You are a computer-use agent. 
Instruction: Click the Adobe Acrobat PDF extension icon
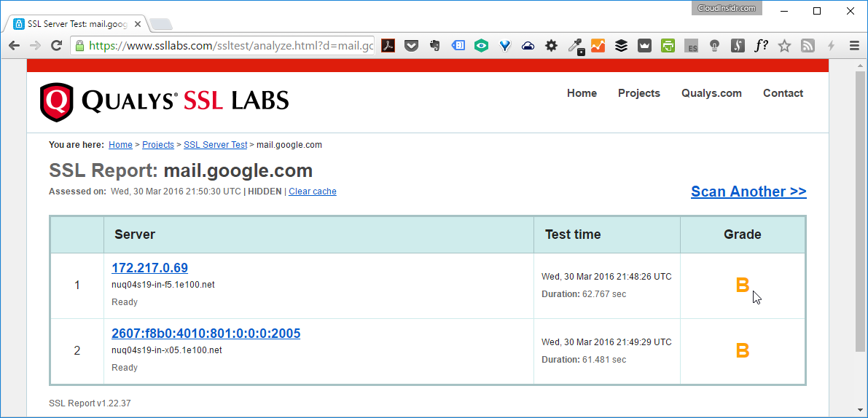click(x=389, y=46)
